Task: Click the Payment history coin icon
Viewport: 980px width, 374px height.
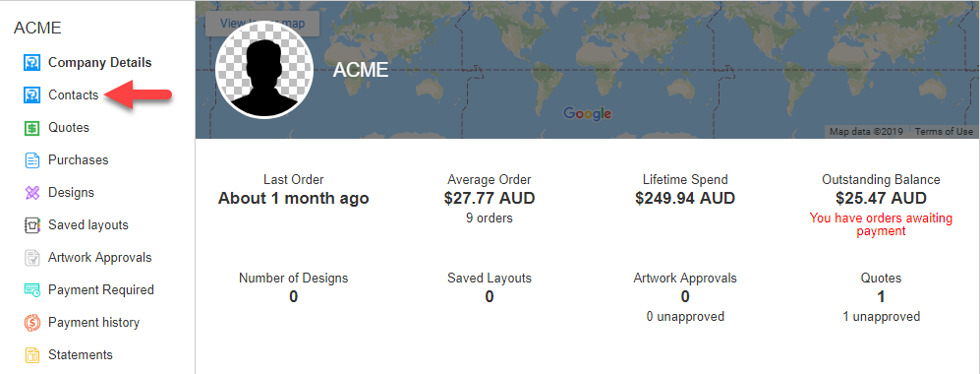Action: pos(31,323)
